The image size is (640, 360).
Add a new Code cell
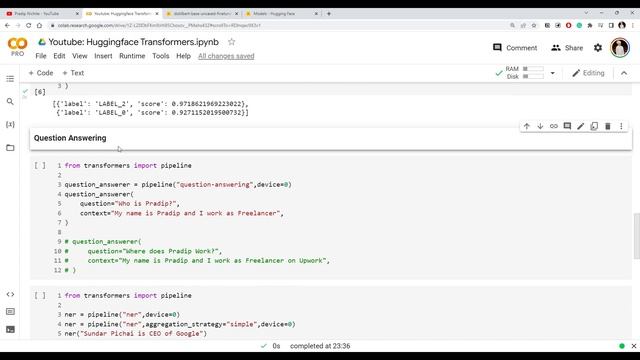coord(41,73)
